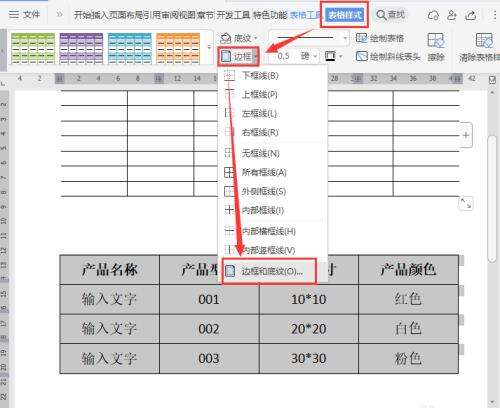
Task: Apply the blue table style thumbnail
Action: 130,48
